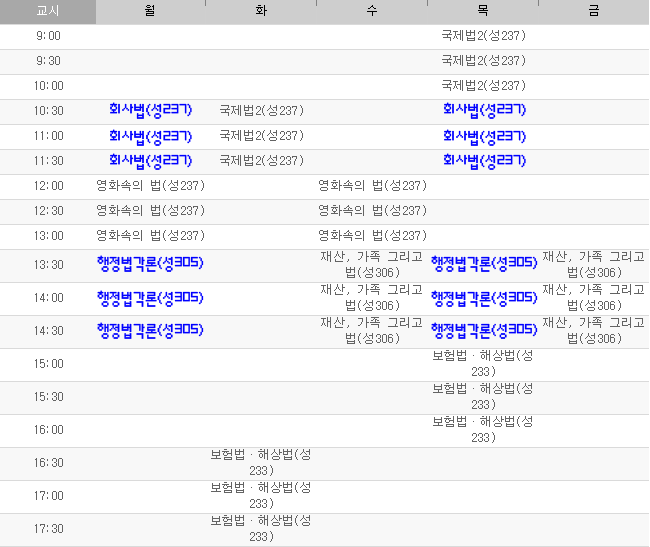The image size is (650, 547).
Task: Select 재산, 가족 그리고 법(성306) Friday 14:00
Action: point(594,298)
